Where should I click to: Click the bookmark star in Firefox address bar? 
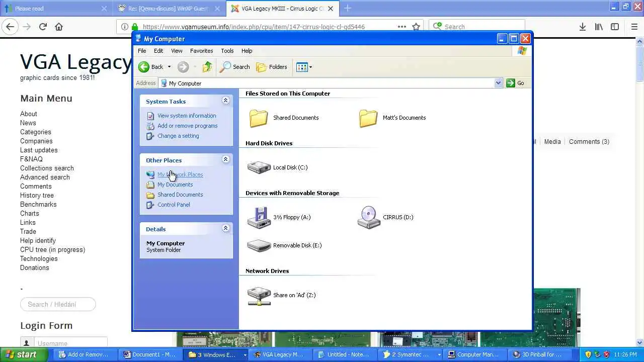(416, 27)
